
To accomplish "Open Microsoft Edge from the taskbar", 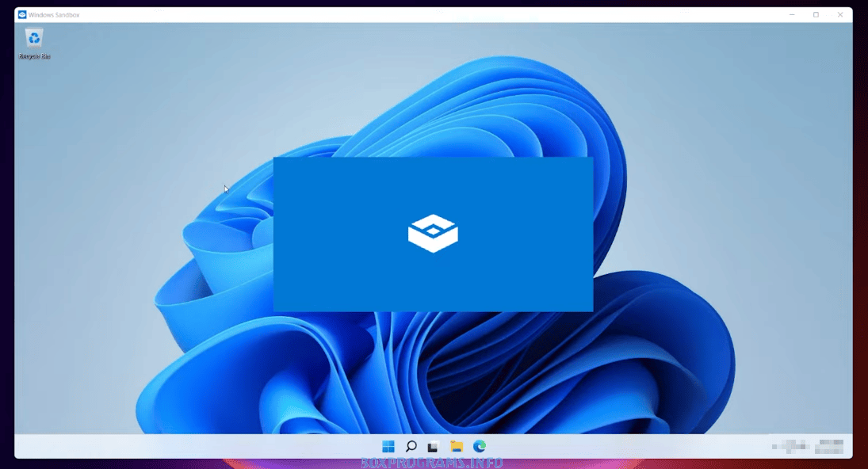I will [480, 447].
